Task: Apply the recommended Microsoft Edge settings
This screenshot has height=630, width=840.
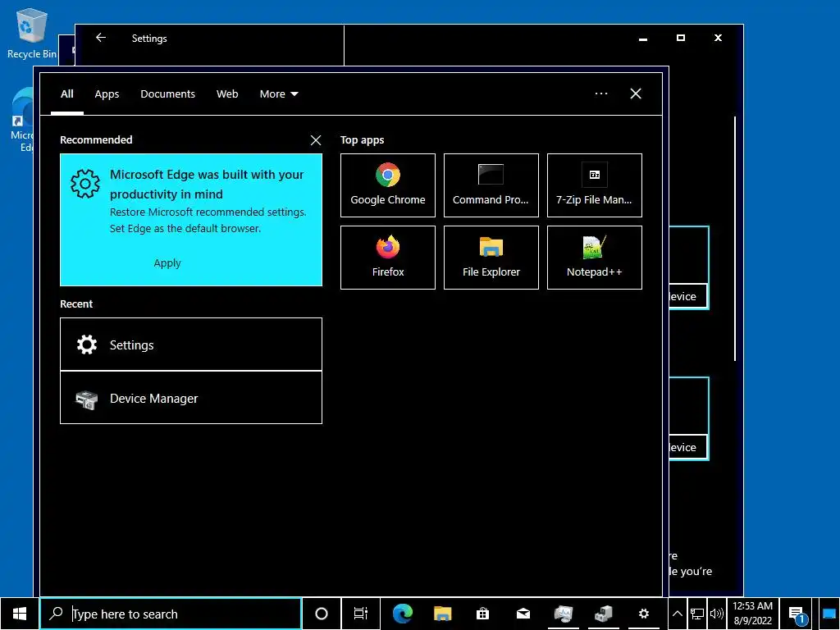Action: pos(167,263)
